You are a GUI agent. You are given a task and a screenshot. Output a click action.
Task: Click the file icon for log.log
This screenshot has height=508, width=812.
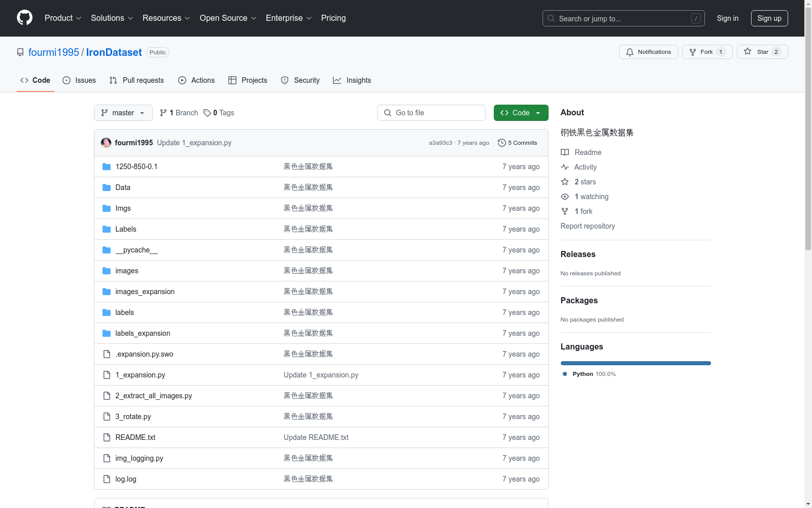[107, 479]
